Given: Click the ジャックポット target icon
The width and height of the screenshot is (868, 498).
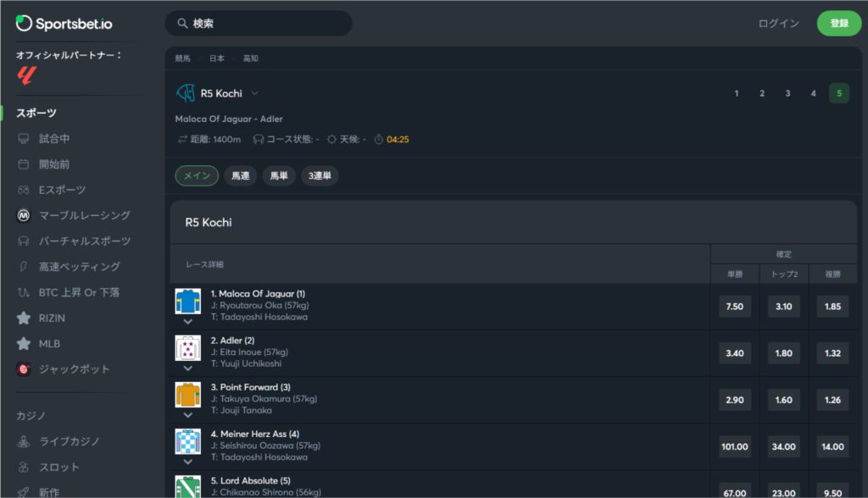Looking at the screenshot, I should [x=23, y=369].
